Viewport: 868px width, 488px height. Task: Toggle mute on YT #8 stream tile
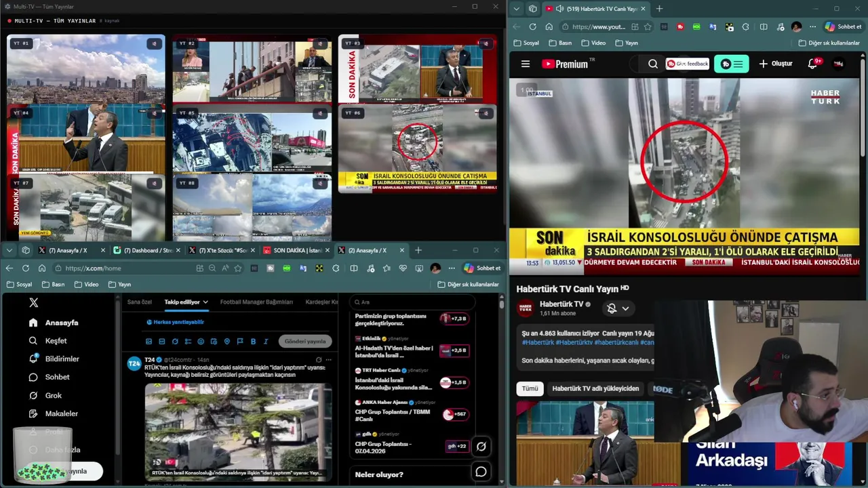319,183
